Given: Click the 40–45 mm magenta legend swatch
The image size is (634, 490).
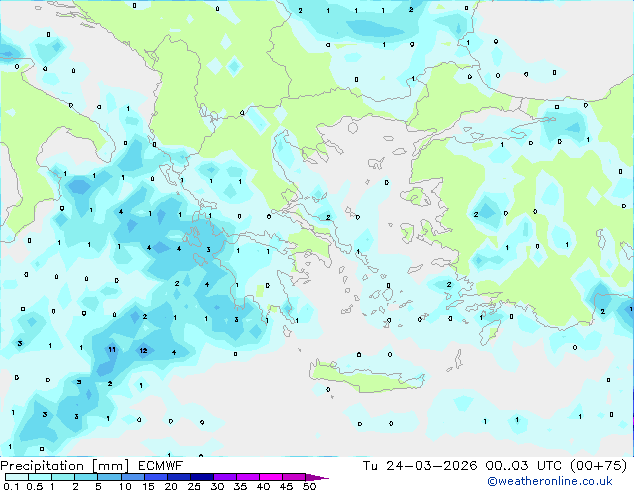Looking at the screenshot, I should tap(271, 477).
